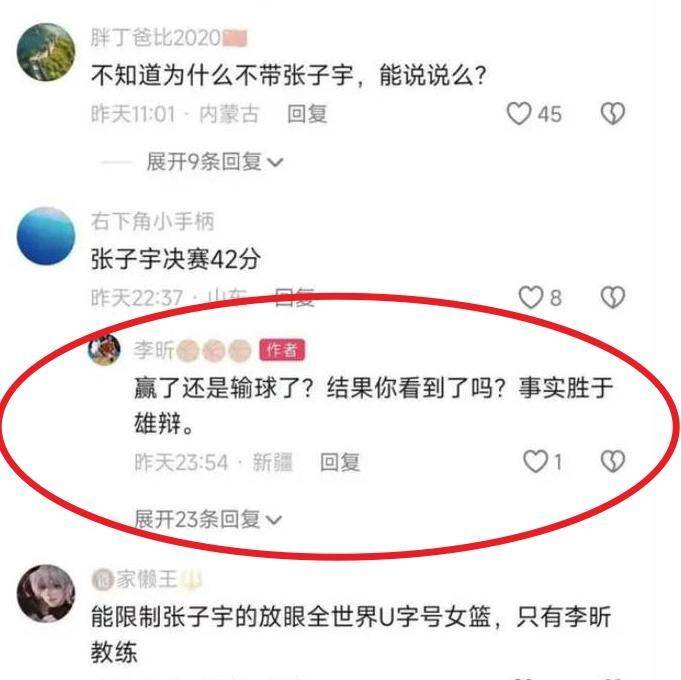View 李昕's small profile avatar

[104, 350]
